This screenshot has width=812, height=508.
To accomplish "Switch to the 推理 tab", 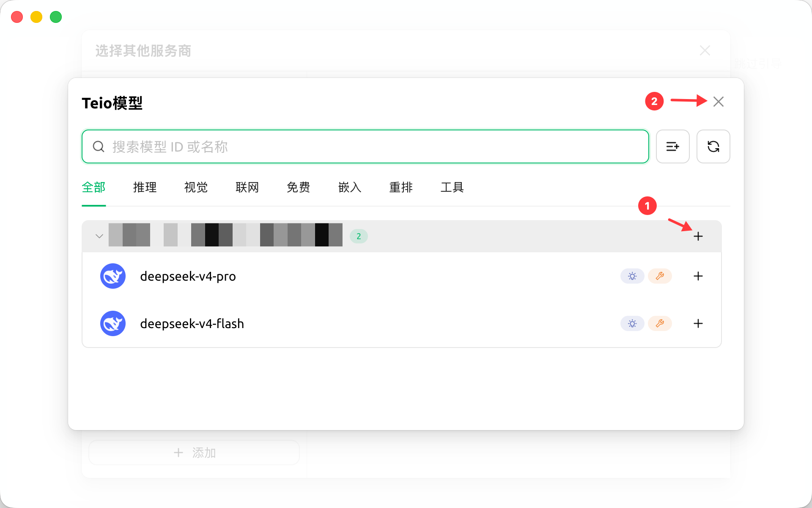I will [145, 187].
